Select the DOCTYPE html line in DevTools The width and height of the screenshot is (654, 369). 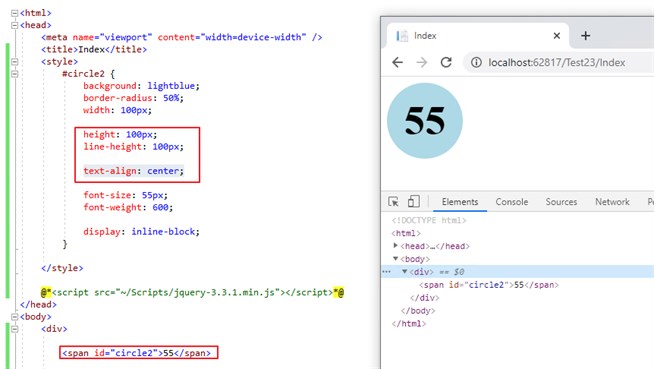(429, 220)
